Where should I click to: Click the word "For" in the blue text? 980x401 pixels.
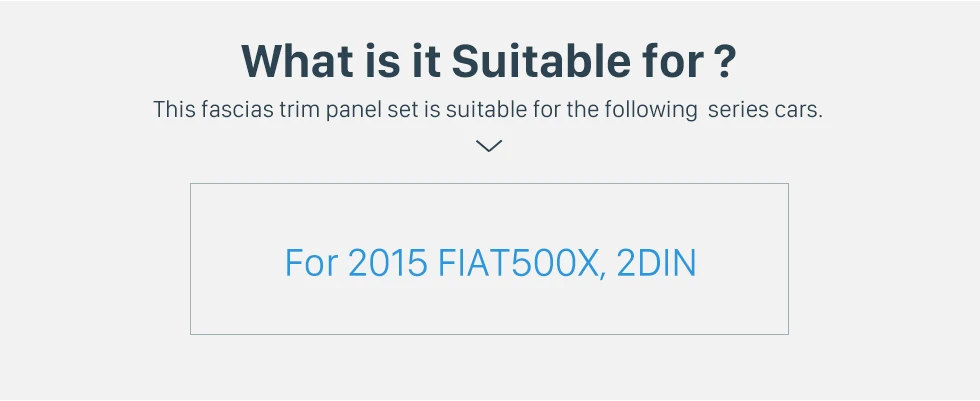pos(311,263)
